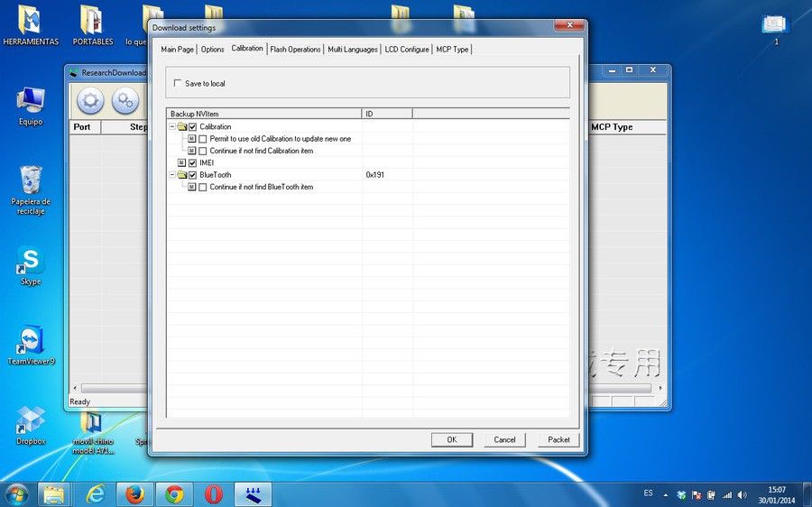Screen dimensions: 812x507
Task: Check 'Continue if not find Calibration item'
Action: pos(202,151)
